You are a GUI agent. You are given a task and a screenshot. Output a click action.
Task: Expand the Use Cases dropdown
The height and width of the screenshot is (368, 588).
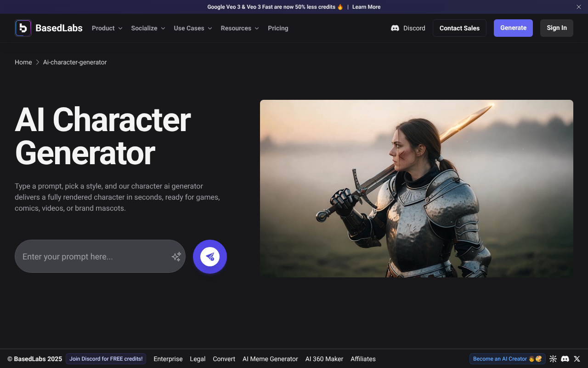[192, 28]
